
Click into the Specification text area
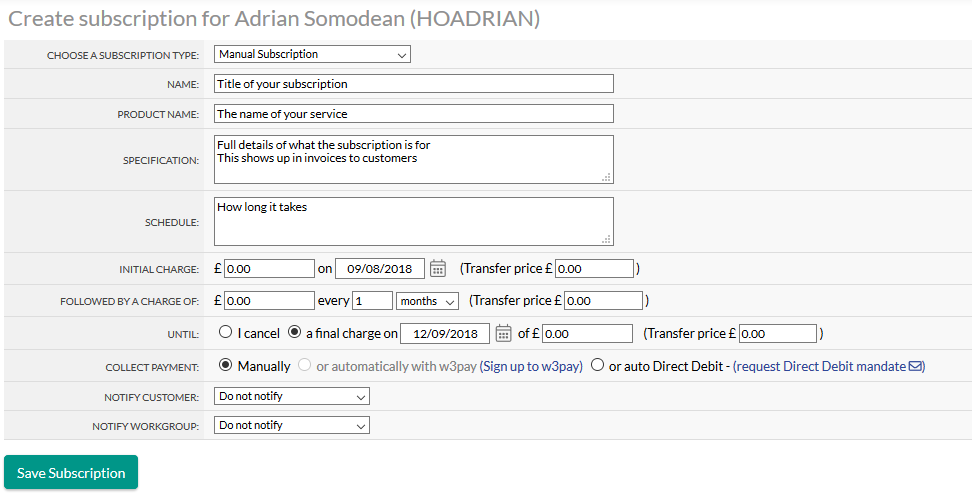(413, 159)
